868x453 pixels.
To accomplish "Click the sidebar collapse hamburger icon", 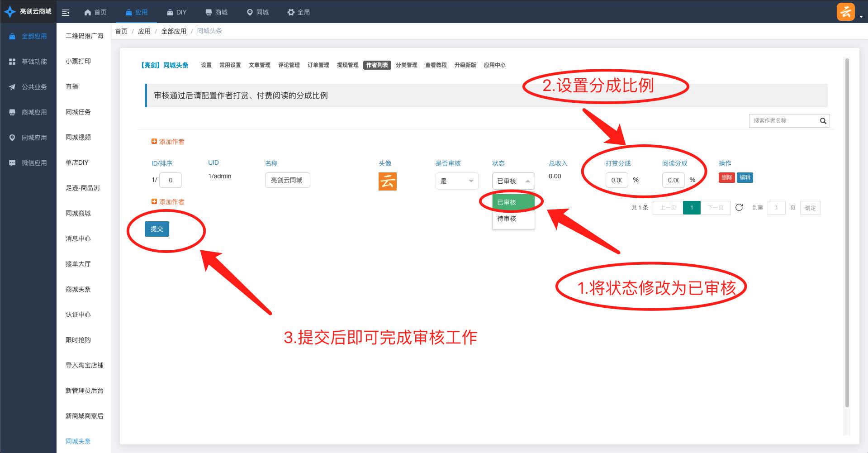I will (66, 13).
